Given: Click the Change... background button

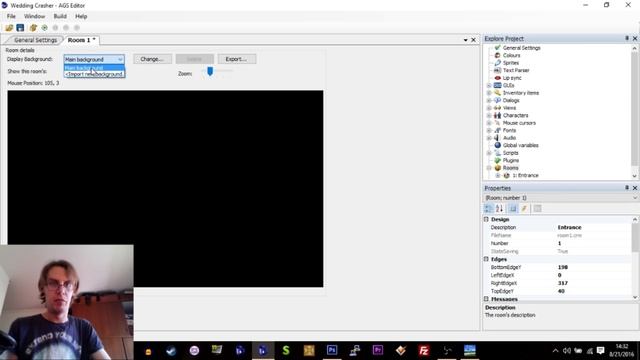Looking at the screenshot, I should 152,59.
